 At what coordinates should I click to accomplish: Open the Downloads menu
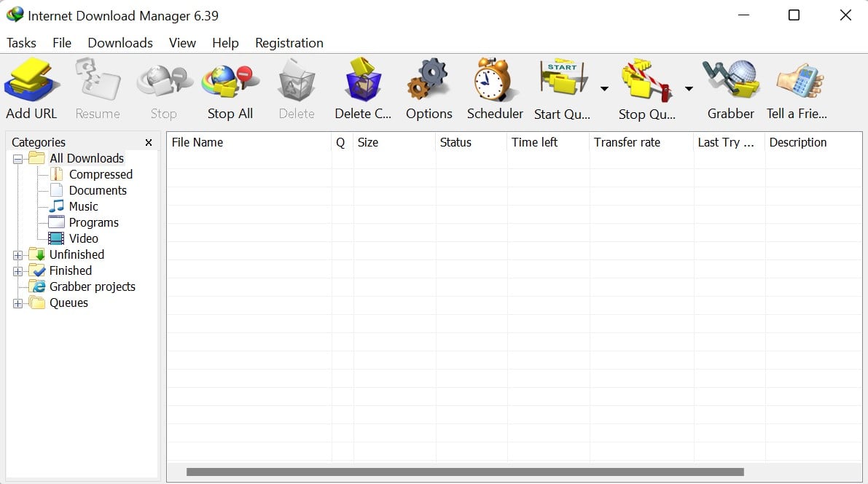click(120, 43)
